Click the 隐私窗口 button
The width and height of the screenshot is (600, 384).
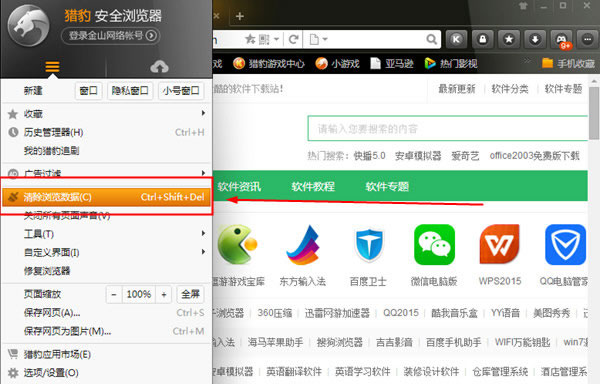point(130,91)
